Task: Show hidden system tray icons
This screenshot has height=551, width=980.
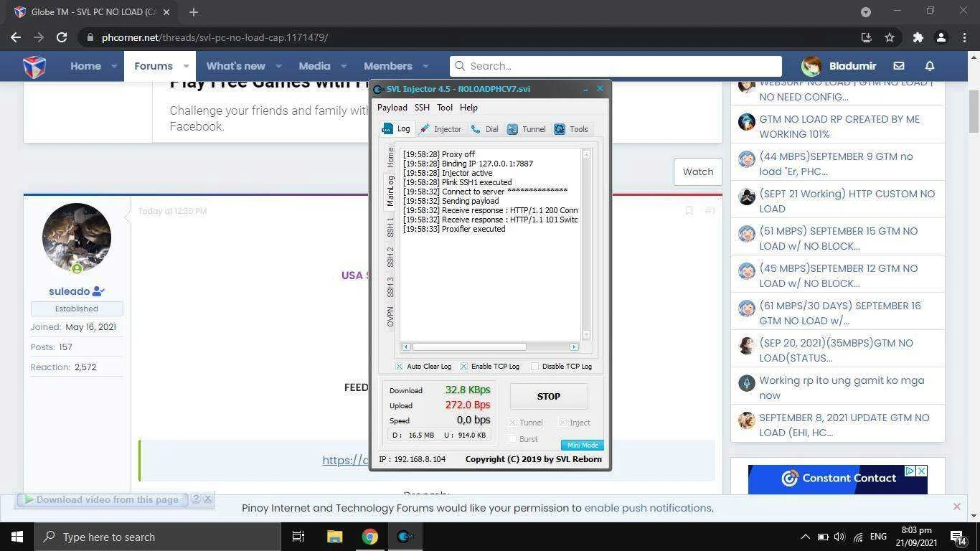Action: 805,537
